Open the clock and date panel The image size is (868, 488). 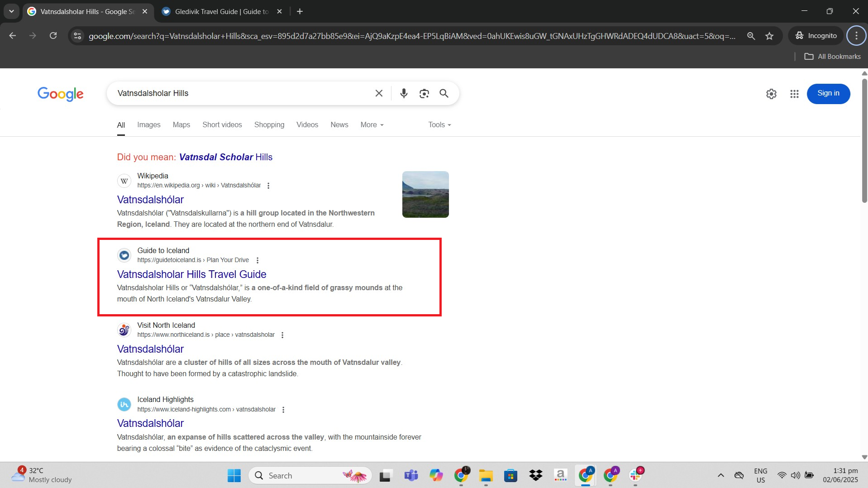pos(840,475)
